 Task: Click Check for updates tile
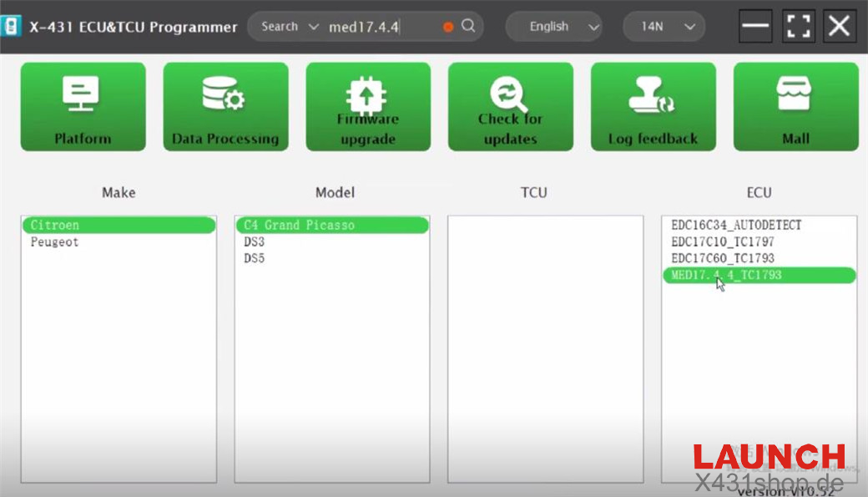click(x=510, y=107)
